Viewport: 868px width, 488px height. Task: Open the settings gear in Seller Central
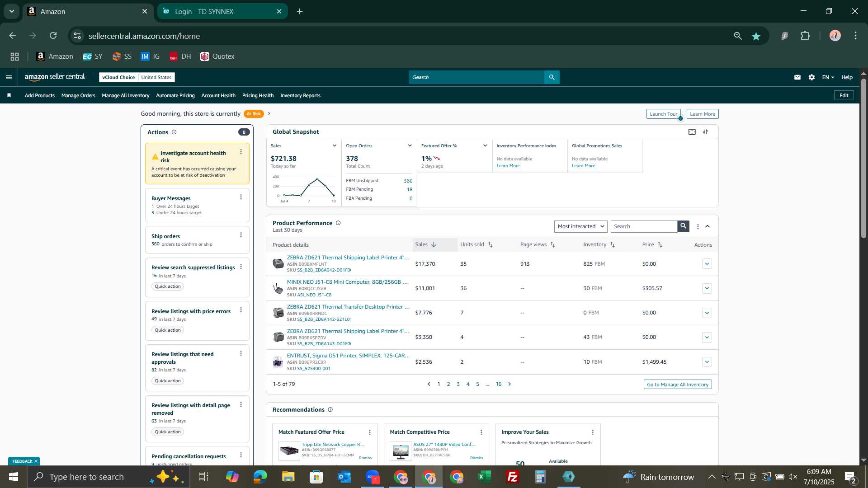[811, 77]
